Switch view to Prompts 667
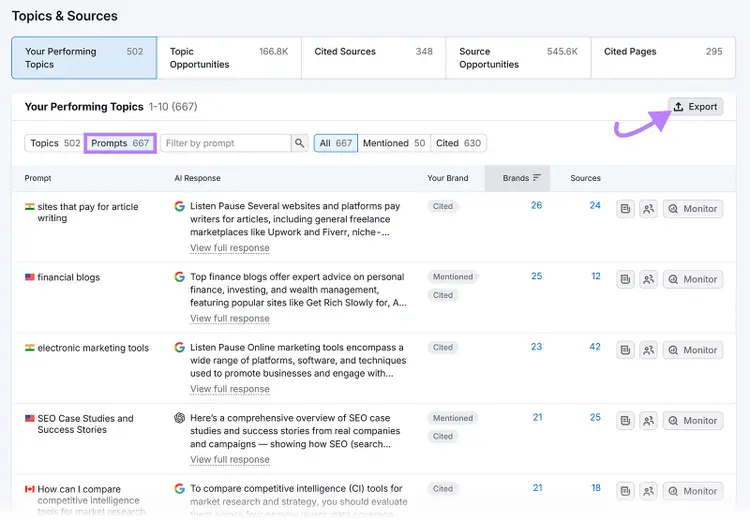This screenshot has width=750, height=521. click(120, 143)
